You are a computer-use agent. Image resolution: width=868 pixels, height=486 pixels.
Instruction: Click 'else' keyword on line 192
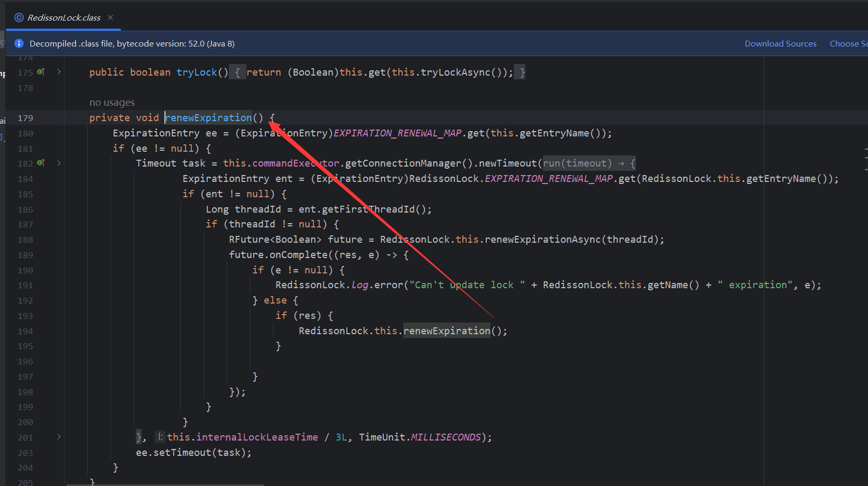[x=275, y=300]
